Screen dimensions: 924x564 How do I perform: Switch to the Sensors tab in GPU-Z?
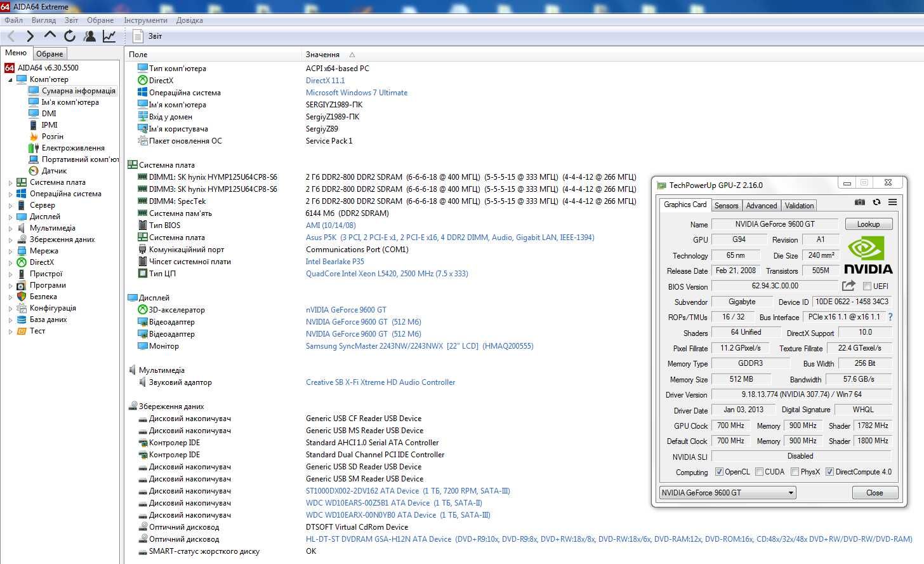(x=726, y=206)
